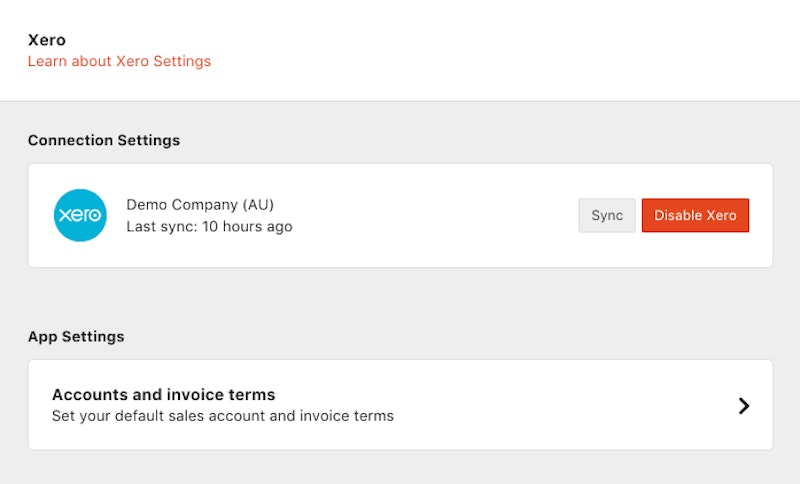Click the blue circular Xero brand badge
The image size is (800, 484).
[x=80, y=215]
